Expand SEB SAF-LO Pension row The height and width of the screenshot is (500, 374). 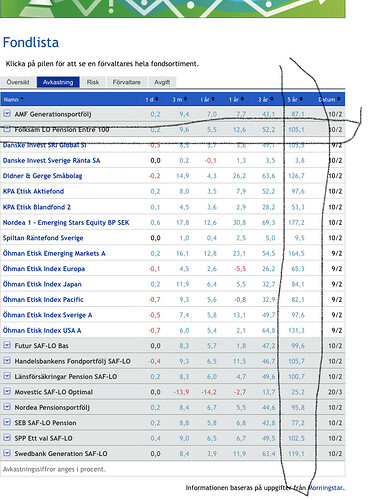(7, 422)
